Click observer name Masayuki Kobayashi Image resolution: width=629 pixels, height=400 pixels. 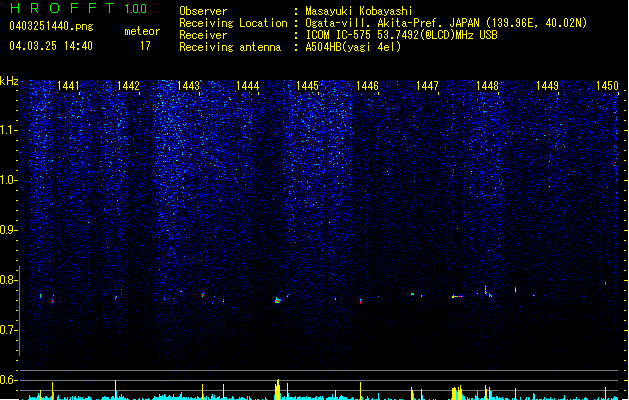point(359,11)
